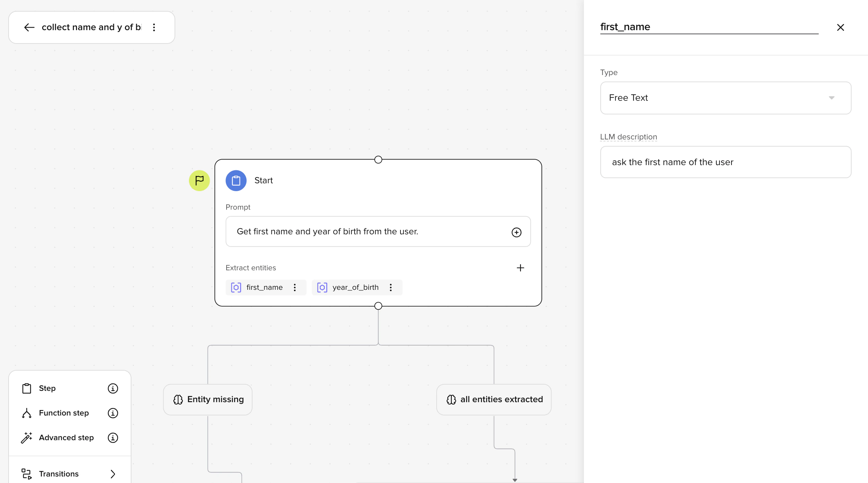Click the blue Start step clipboard icon

(236, 181)
